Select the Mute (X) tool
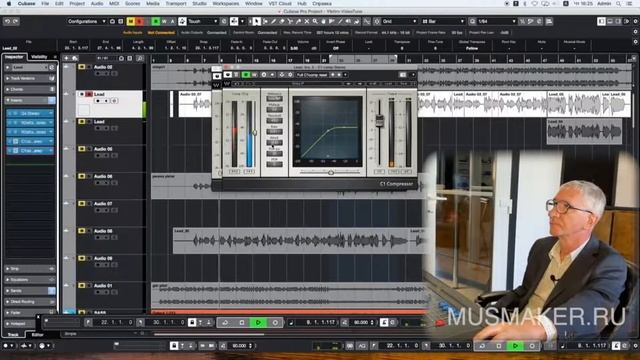Screen dimensions: 640x360 [x=307, y=21]
